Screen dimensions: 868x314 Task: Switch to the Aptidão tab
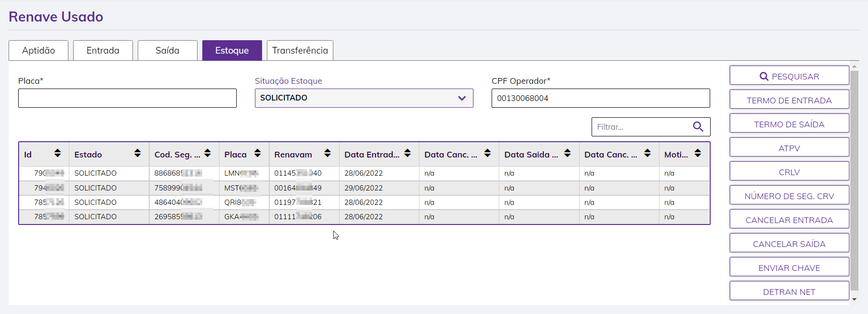click(x=38, y=51)
